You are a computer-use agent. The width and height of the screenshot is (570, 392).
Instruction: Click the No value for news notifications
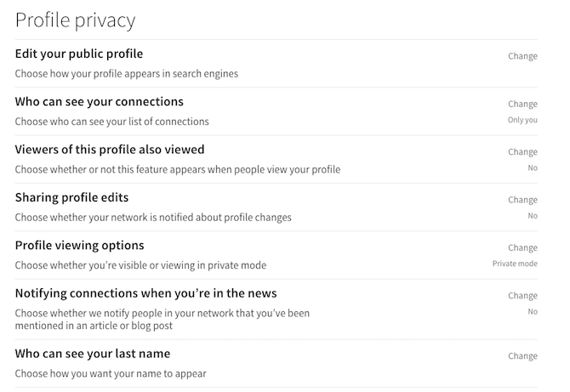533,312
